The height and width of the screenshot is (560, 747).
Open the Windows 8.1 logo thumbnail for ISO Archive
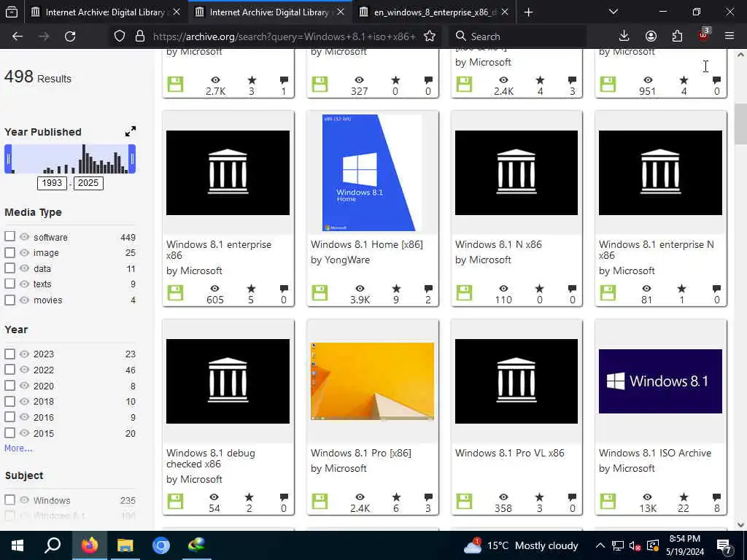click(660, 381)
